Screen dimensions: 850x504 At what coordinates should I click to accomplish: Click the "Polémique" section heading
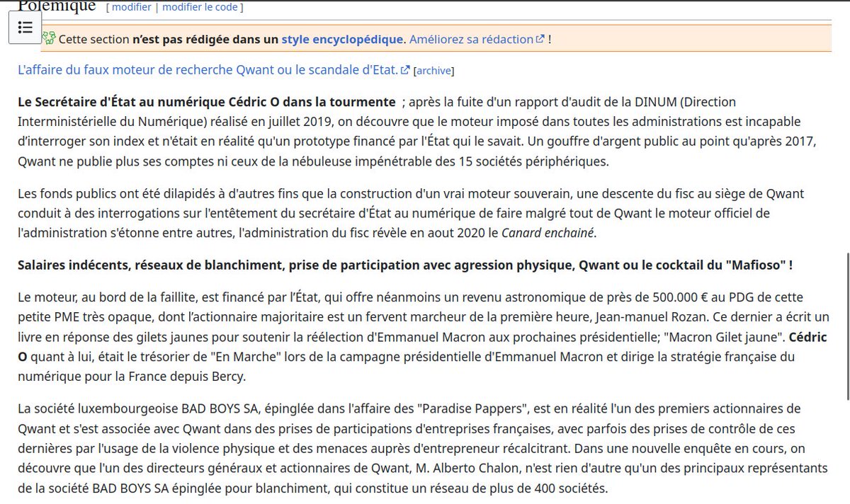(x=57, y=7)
